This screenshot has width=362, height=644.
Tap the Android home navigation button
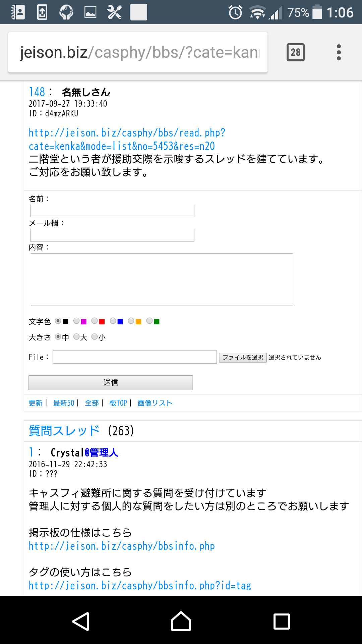pos(181,621)
